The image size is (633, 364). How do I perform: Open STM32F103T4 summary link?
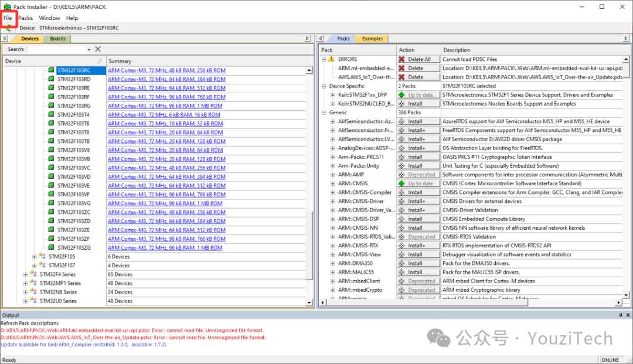(x=164, y=115)
